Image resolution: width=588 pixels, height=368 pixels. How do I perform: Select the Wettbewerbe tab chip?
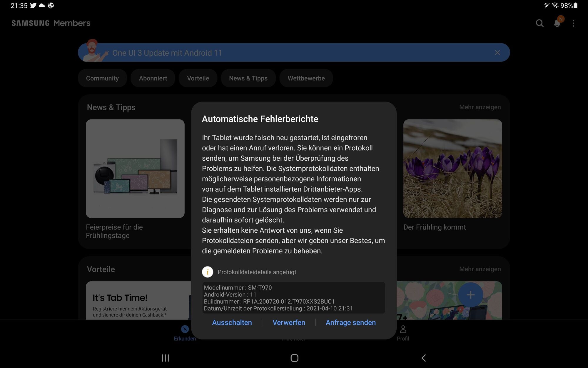pos(306,78)
